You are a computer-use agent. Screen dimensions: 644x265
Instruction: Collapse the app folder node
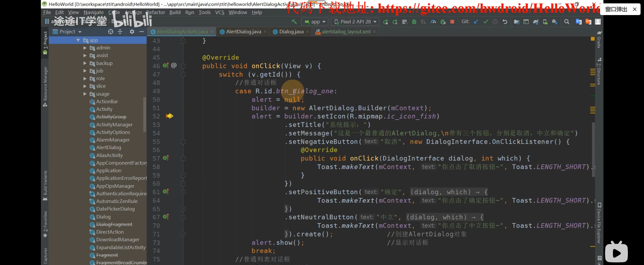[x=78, y=40]
